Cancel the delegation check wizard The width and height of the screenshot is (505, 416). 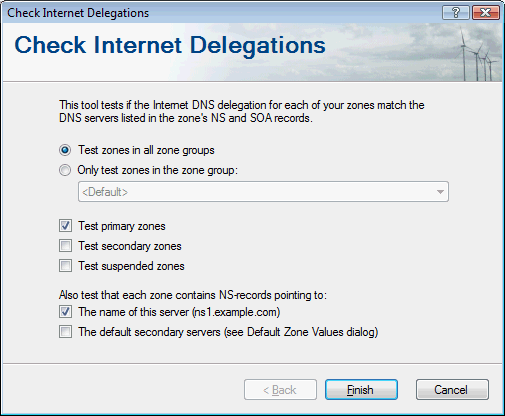(452, 389)
